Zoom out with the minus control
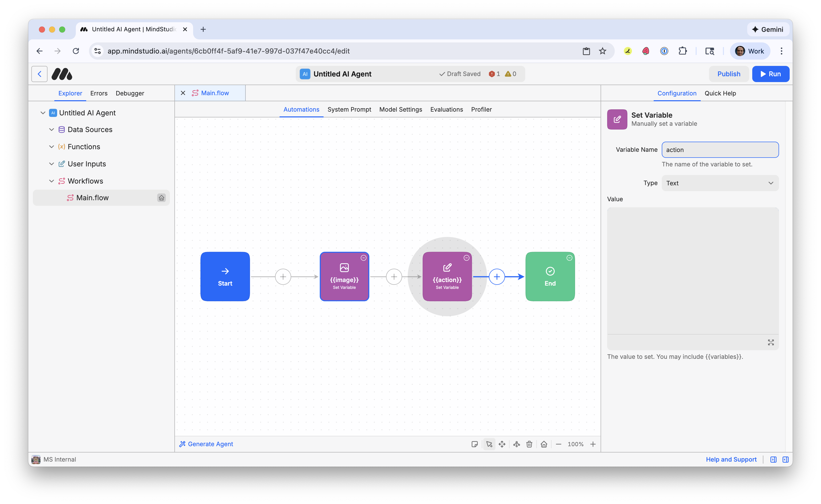 558,444
